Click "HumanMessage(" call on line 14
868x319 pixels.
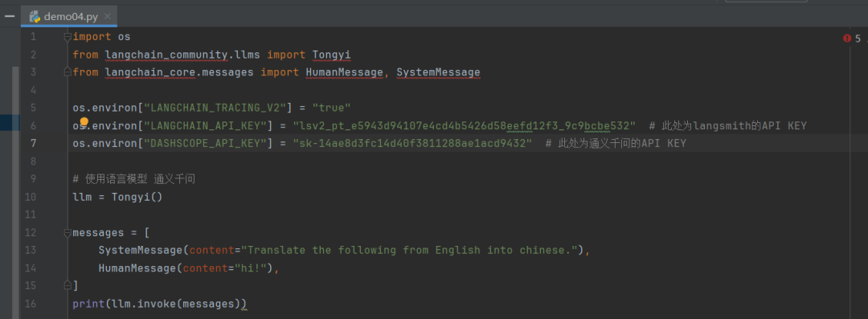141,268
